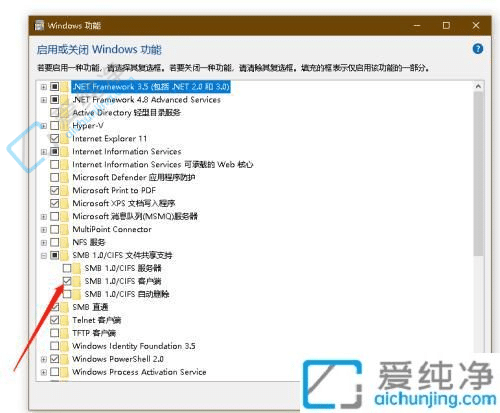Expand .NET Framework 4.8 Advanced Services node
The height and width of the screenshot is (413, 500).
point(44,100)
